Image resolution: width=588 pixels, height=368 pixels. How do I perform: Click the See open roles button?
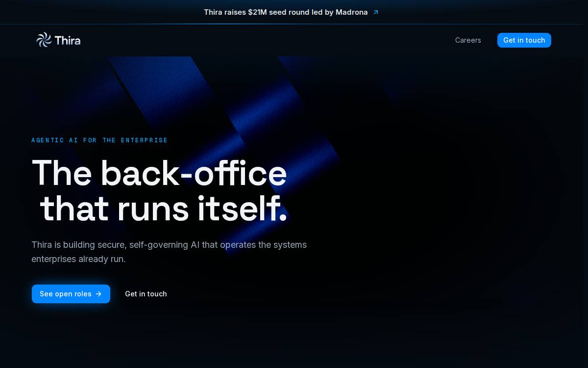click(71, 294)
